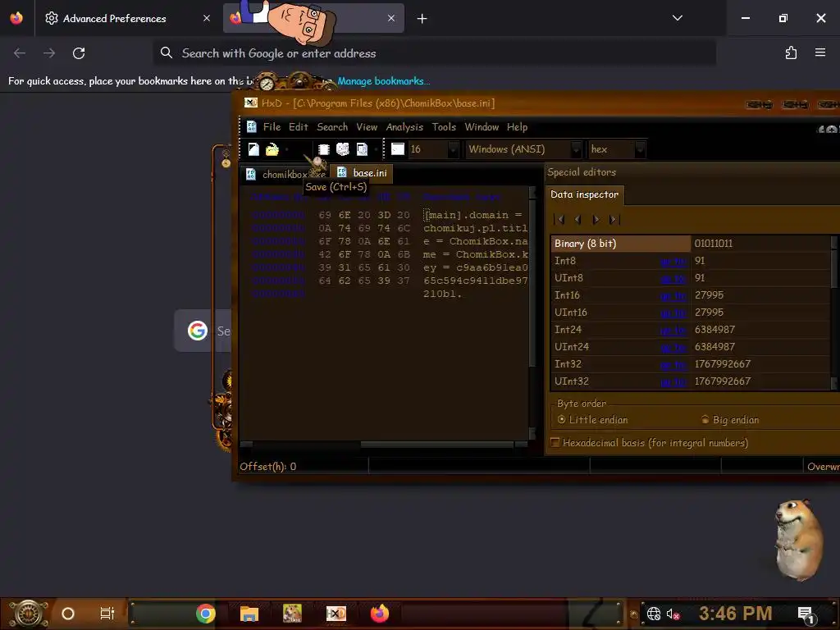Click the New file icon in HxD toolbar
This screenshot has height=630, width=840.
coord(254,149)
